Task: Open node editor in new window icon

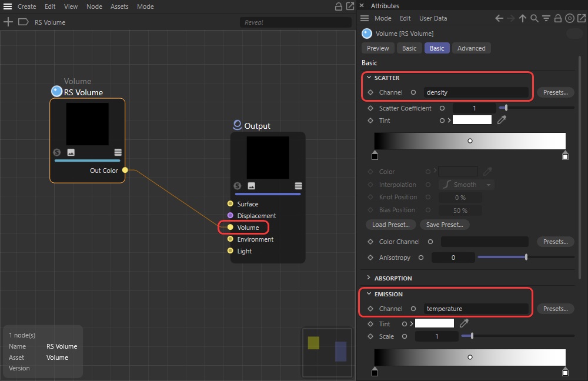Action: pyautogui.click(x=350, y=6)
